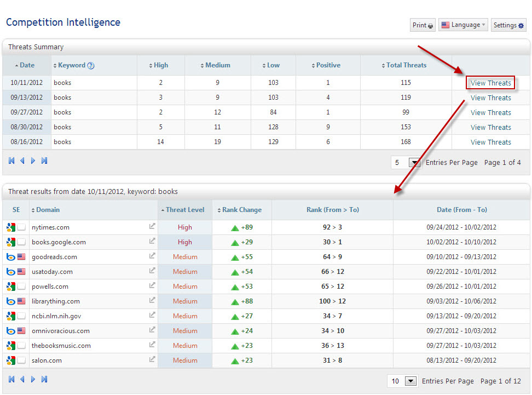Click the Google icon beside powells.com

tap(11, 287)
